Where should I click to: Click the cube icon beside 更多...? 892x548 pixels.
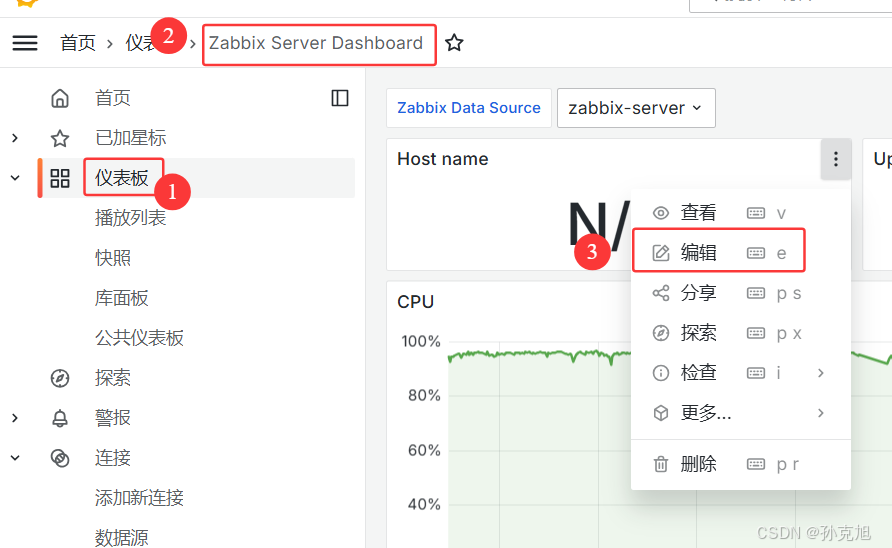tap(660, 413)
